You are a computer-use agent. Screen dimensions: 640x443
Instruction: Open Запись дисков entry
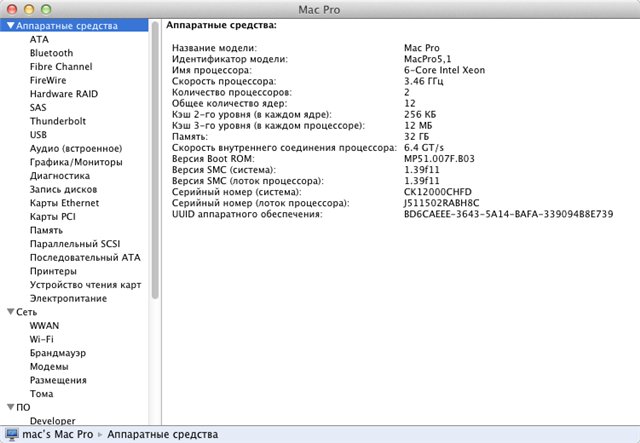click(x=63, y=189)
